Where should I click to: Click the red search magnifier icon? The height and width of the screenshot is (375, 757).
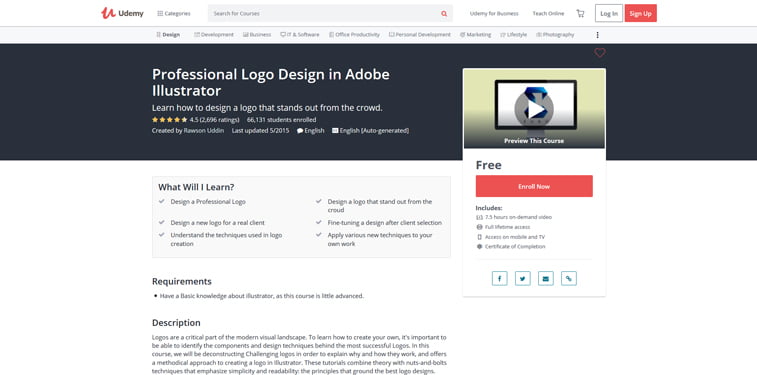(444, 14)
